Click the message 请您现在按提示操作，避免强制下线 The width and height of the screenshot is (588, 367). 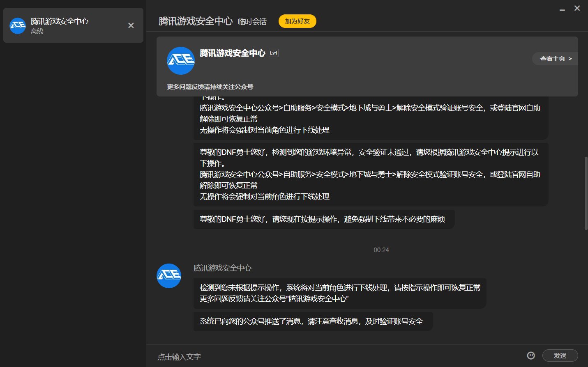point(324,219)
